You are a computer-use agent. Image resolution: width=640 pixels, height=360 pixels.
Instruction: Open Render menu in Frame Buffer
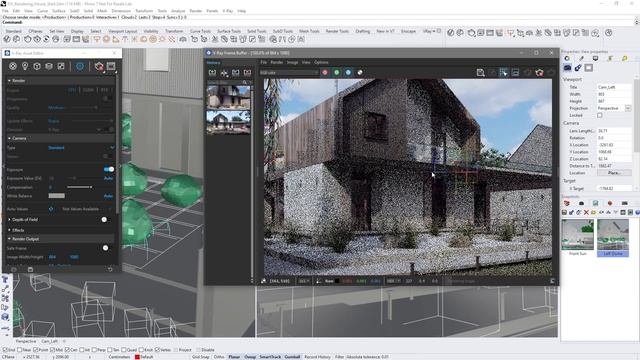pyautogui.click(x=276, y=62)
